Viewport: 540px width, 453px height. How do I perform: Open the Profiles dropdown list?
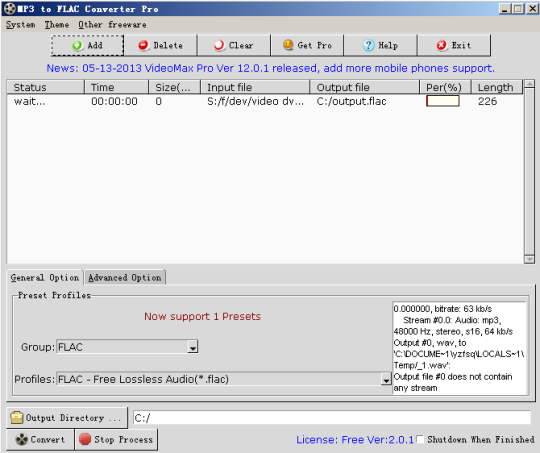[x=386, y=379]
